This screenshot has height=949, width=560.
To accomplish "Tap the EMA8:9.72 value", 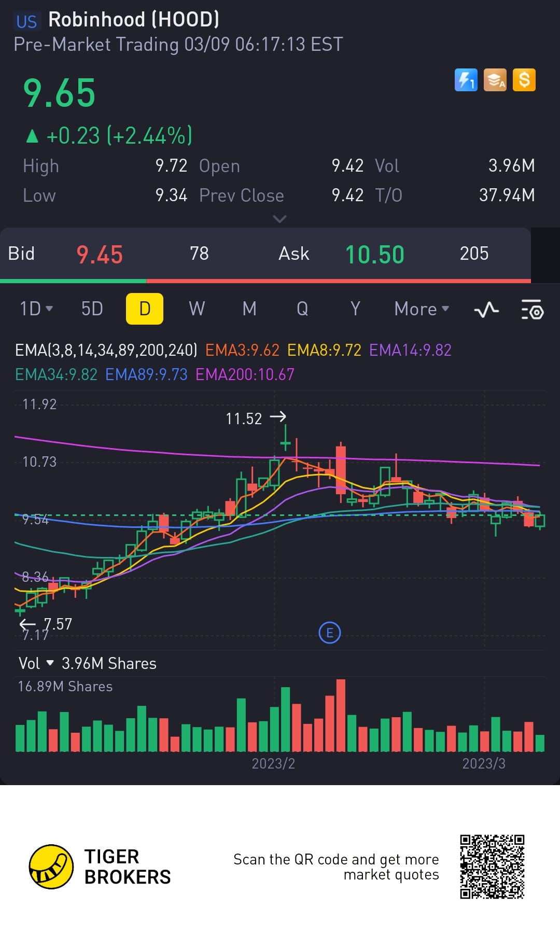I will pyautogui.click(x=324, y=350).
